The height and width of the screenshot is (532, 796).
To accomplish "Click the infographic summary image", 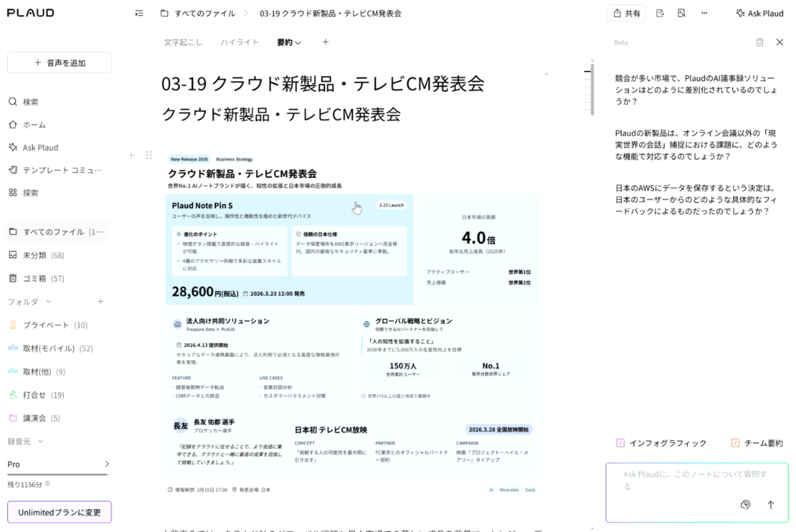I will tap(353, 324).
